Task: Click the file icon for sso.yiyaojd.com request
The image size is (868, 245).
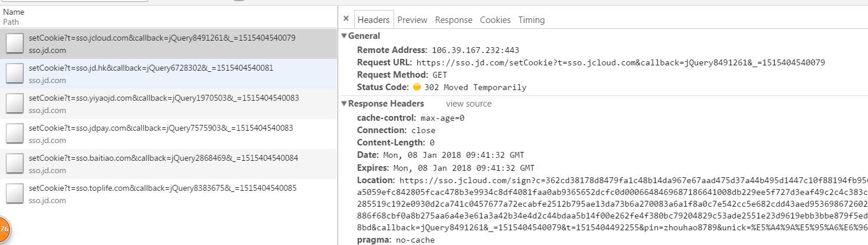Action: [x=15, y=104]
